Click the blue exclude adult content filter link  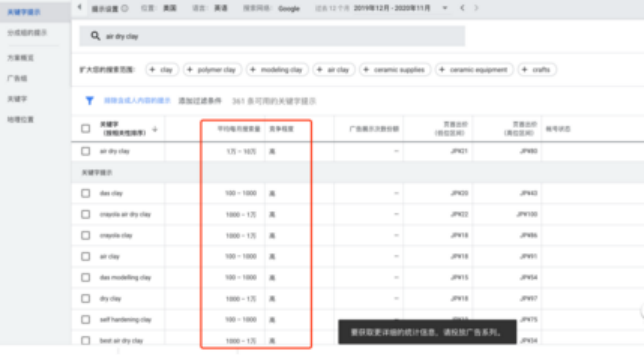137,101
